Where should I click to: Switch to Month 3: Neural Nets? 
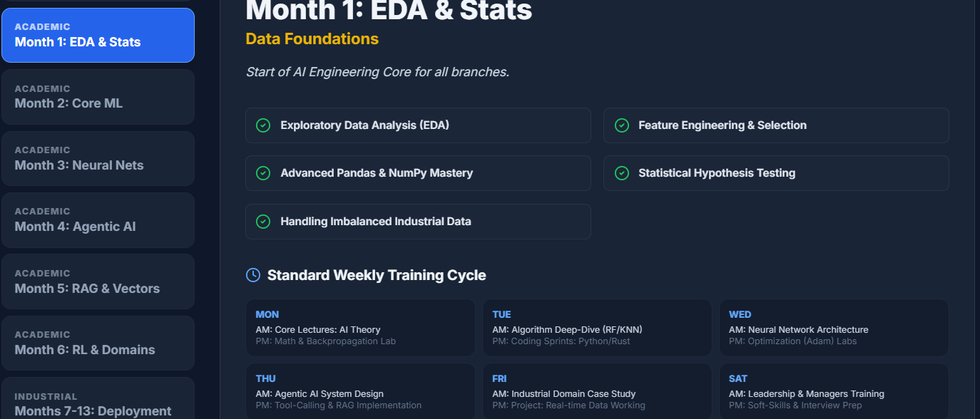(x=98, y=158)
